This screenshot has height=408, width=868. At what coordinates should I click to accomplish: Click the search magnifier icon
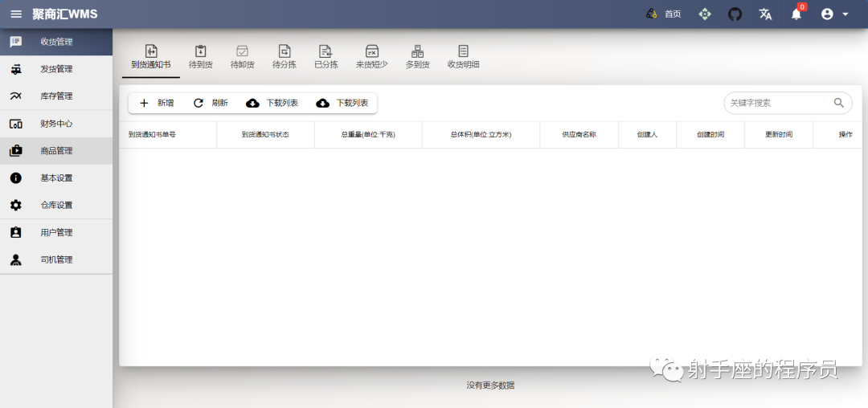pos(839,102)
